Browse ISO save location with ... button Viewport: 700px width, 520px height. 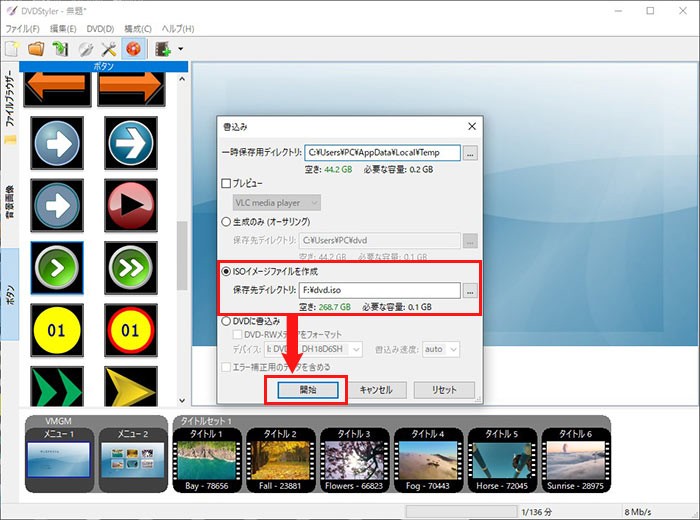pyautogui.click(x=470, y=291)
